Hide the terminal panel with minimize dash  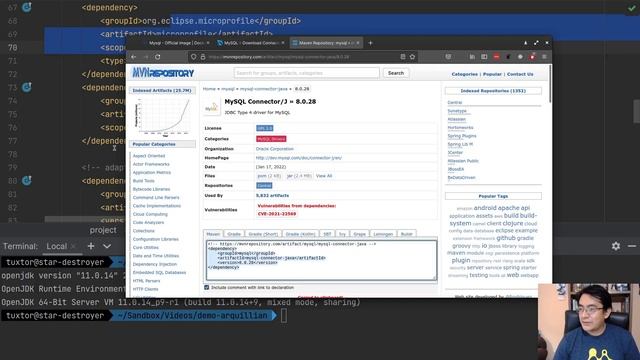(x=632, y=246)
